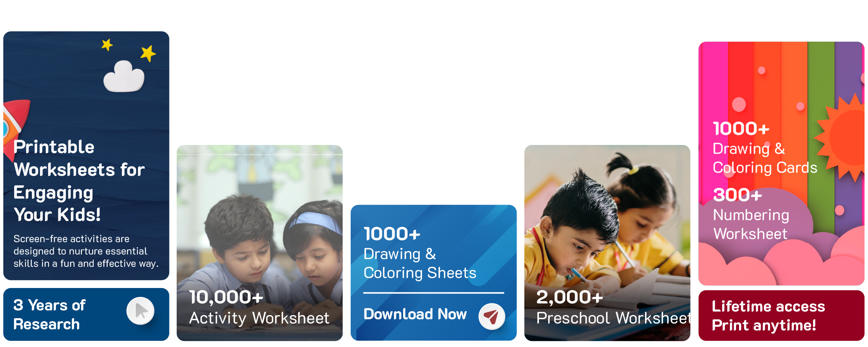The image size is (868, 347).
Task: Click the Lifetime access Print anytime banner
Action: [x=781, y=315]
